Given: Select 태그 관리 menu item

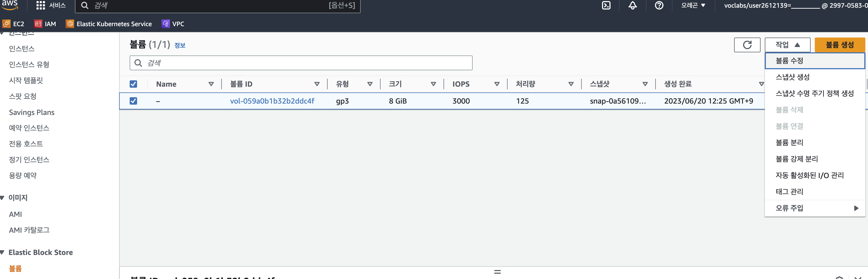Looking at the screenshot, I should pyautogui.click(x=815, y=192).
